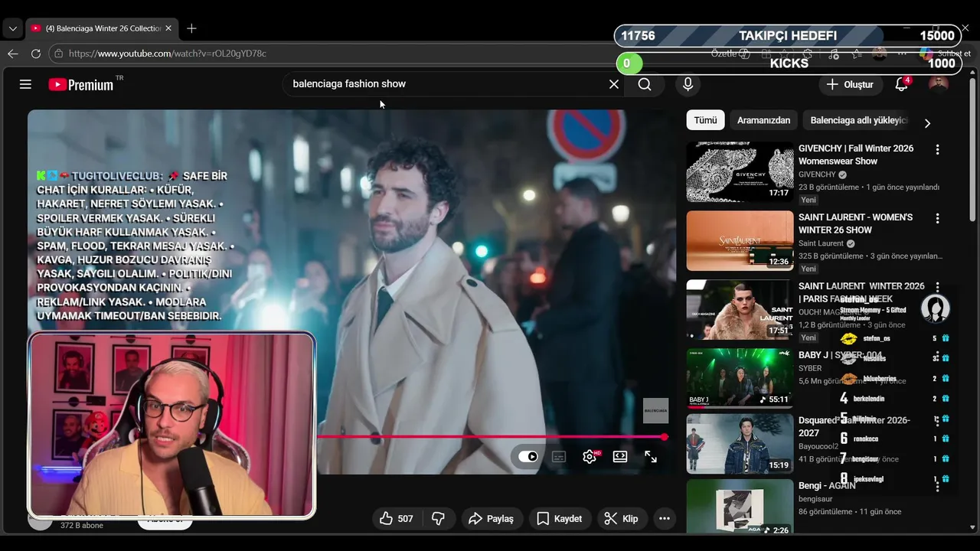980x551 pixels.
Task: Start voice search with microphone
Action: pos(688,84)
